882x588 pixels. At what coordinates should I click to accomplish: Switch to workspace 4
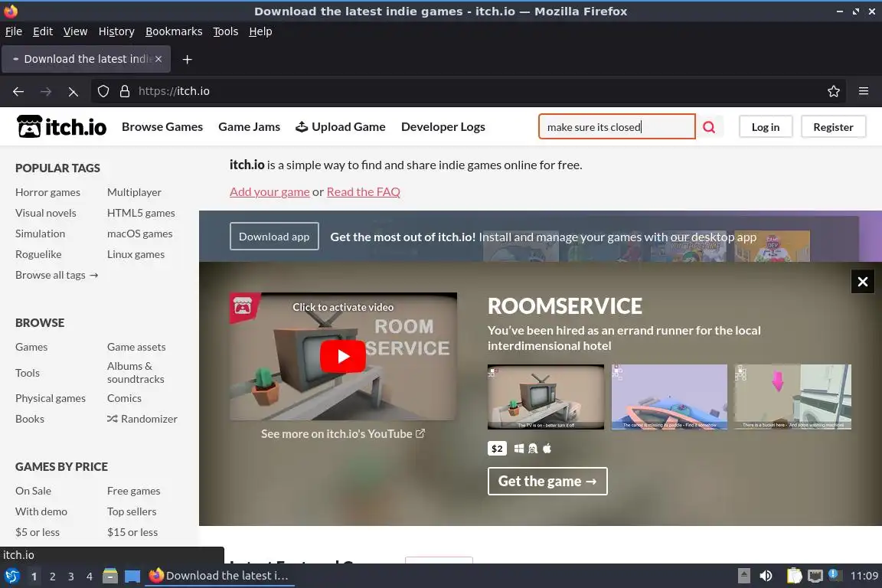[90, 577]
